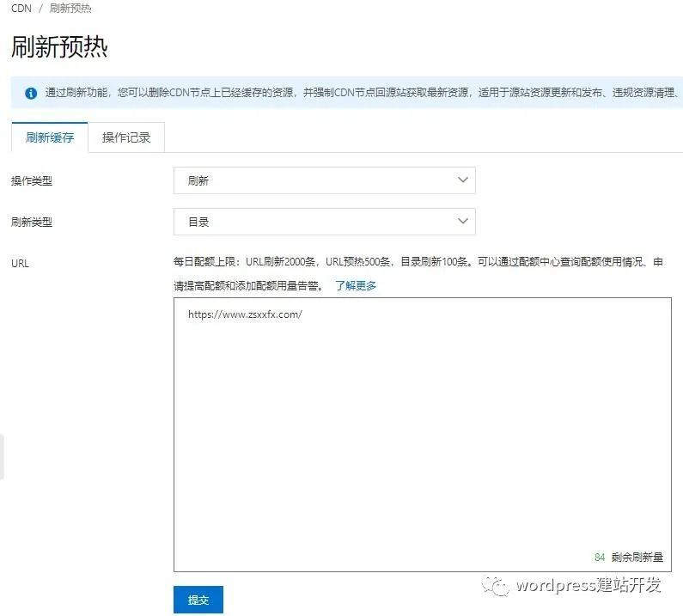The image size is (683, 616).
Task: Click the info notice text about CDN refresh
Action: tap(362, 92)
